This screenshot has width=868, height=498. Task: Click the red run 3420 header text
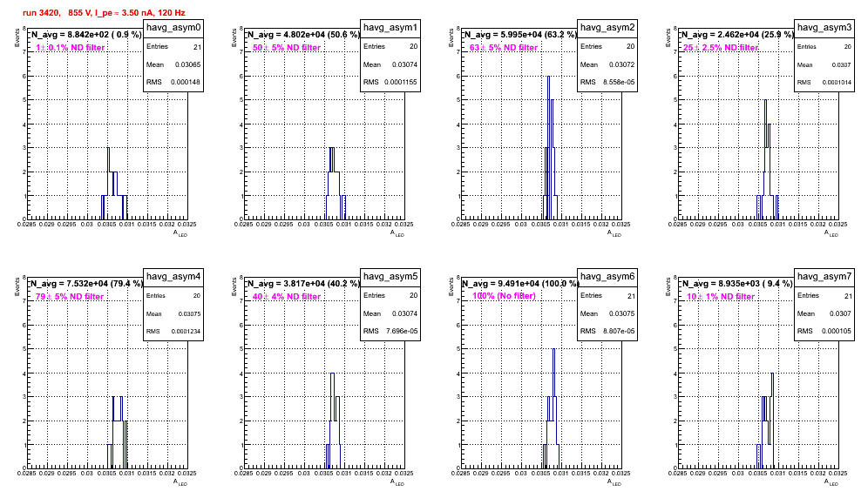coord(104,13)
